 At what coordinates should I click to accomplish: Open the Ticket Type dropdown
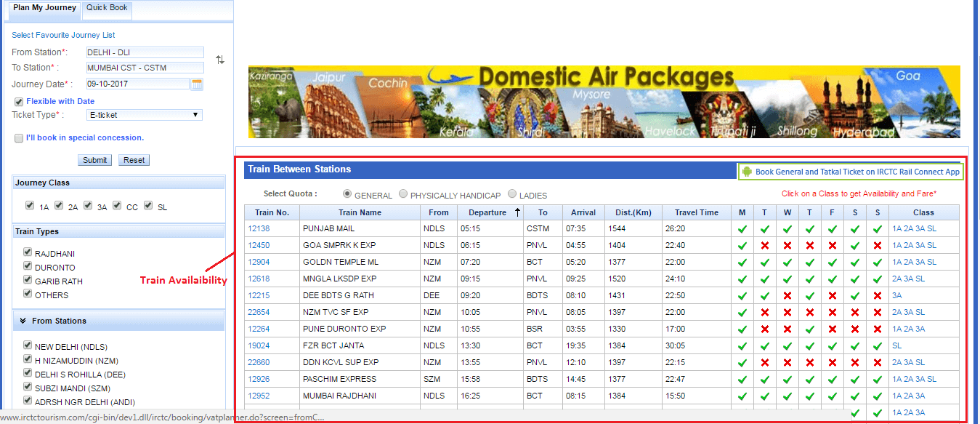(144, 115)
